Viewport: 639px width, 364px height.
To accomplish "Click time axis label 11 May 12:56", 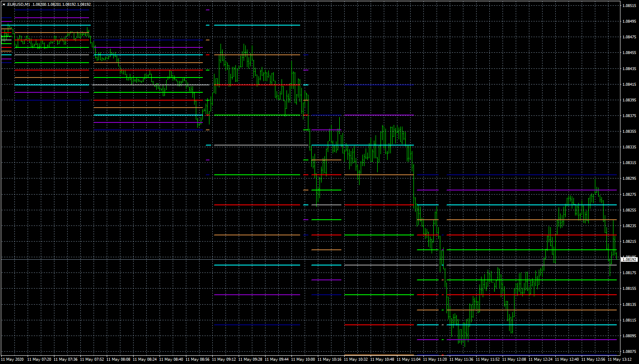I will point(593,359).
